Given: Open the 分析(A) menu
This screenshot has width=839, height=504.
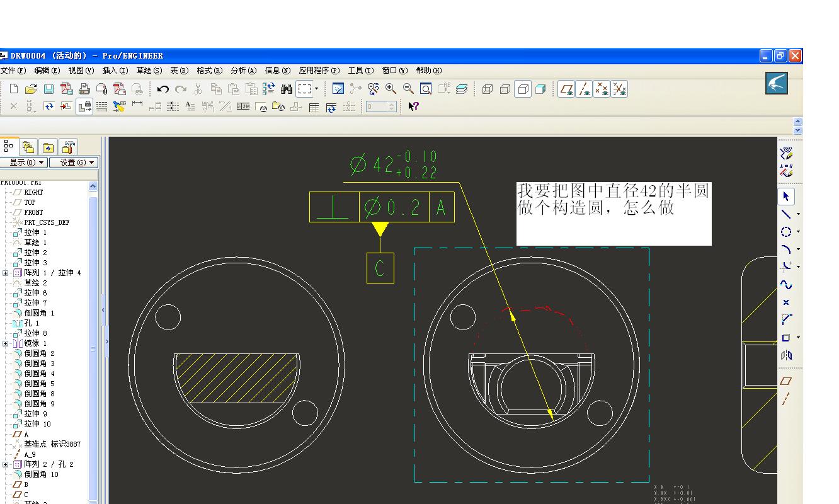Looking at the screenshot, I should (x=244, y=71).
